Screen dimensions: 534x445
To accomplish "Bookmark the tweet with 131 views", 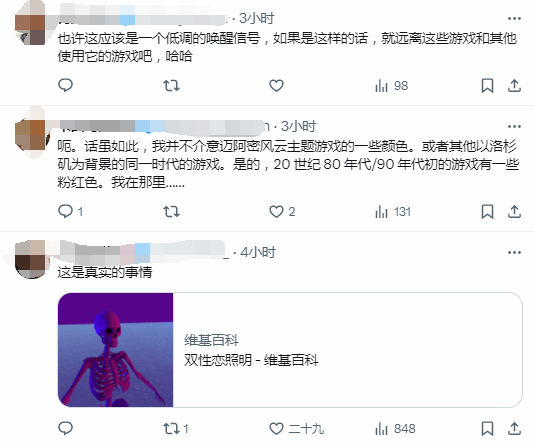I will [x=487, y=211].
